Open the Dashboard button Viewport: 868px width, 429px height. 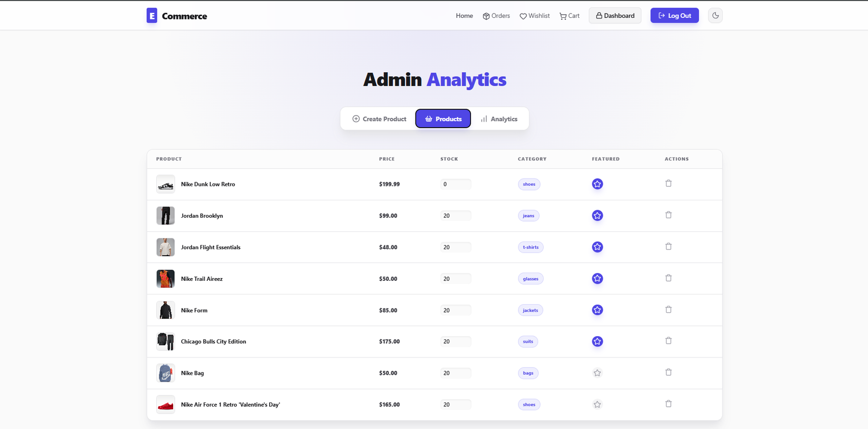pyautogui.click(x=615, y=16)
